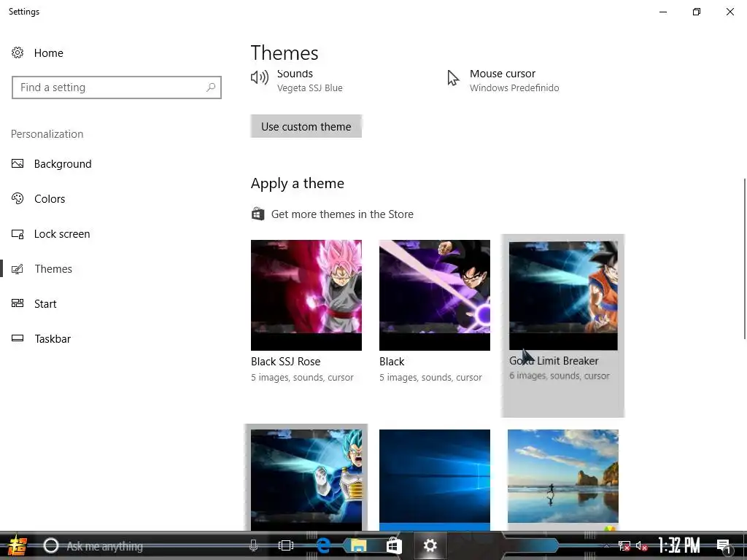Click the Cortana microphone icon
The image size is (747, 560).
tap(253, 545)
